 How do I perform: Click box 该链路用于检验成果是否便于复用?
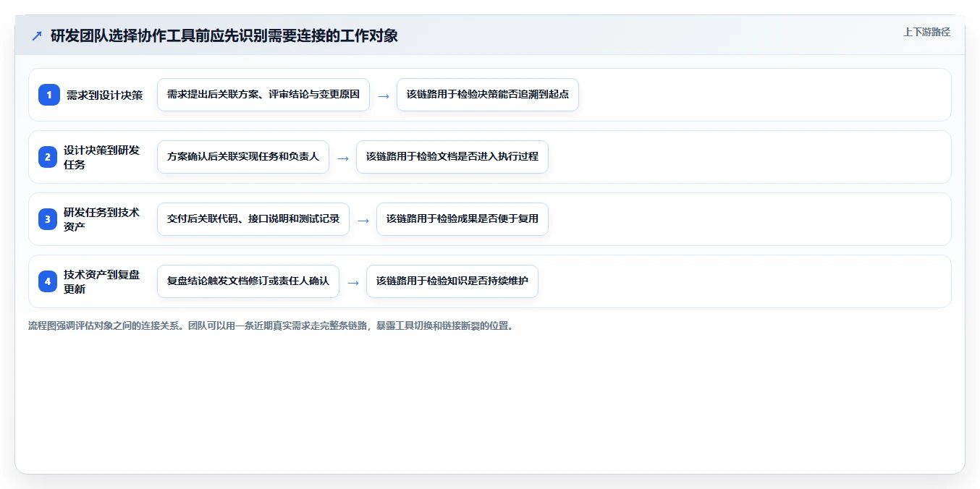tap(462, 219)
